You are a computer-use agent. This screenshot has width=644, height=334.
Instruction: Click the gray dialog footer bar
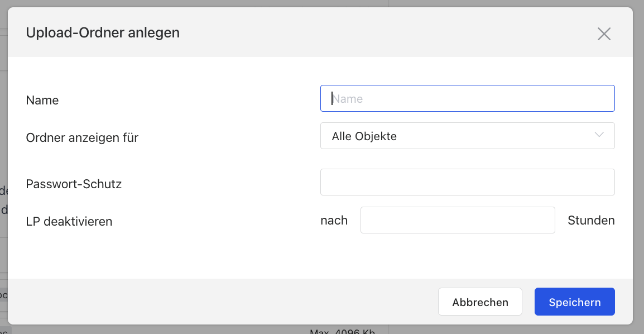[223, 302]
